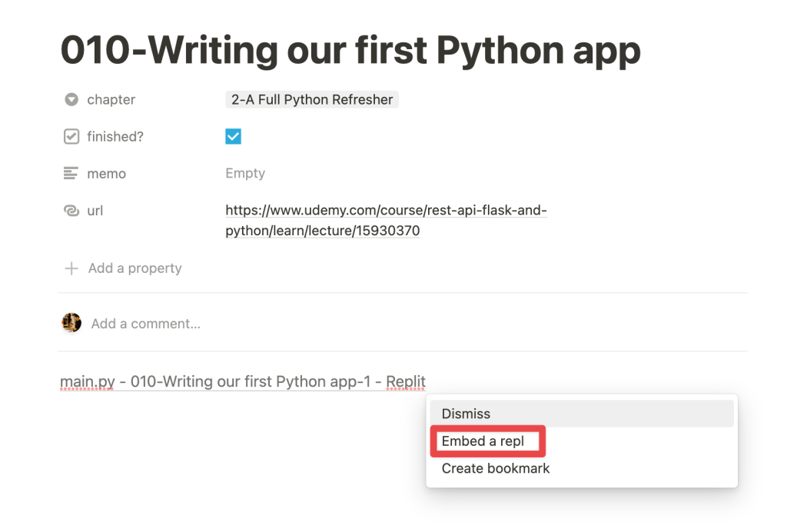Click the url property link icon
Screen dimensions: 787x532
click(x=71, y=211)
